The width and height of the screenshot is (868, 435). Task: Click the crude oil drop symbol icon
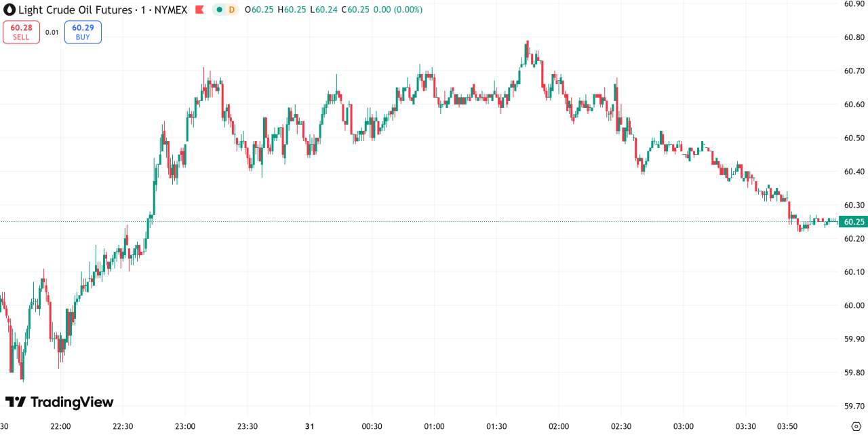pos(9,10)
